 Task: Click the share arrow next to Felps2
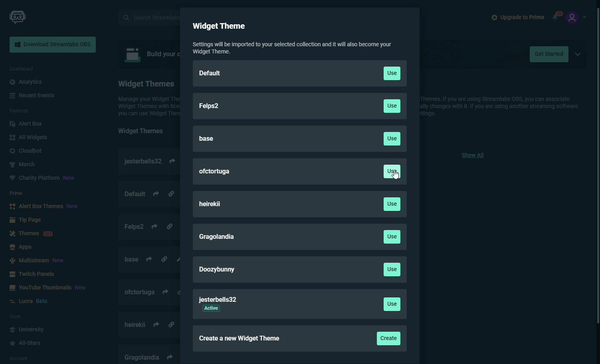pos(154,226)
